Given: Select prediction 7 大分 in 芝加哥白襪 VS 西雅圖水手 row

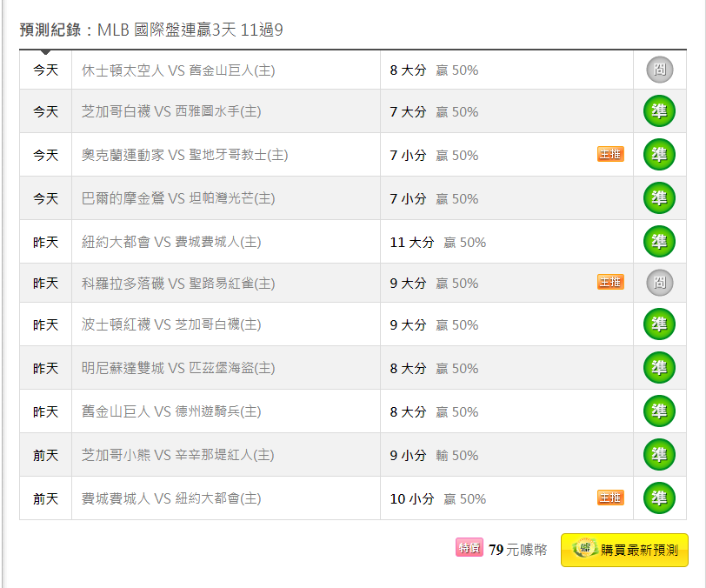Looking at the screenshot, I should (408, 111).
